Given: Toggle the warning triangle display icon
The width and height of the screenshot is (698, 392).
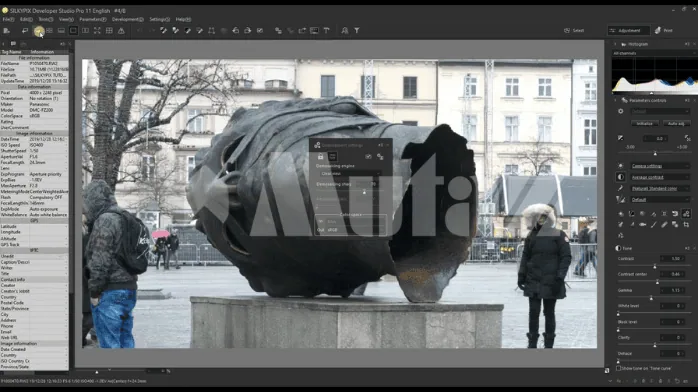Looking at the screenshot, I should [x=121, y=31].
